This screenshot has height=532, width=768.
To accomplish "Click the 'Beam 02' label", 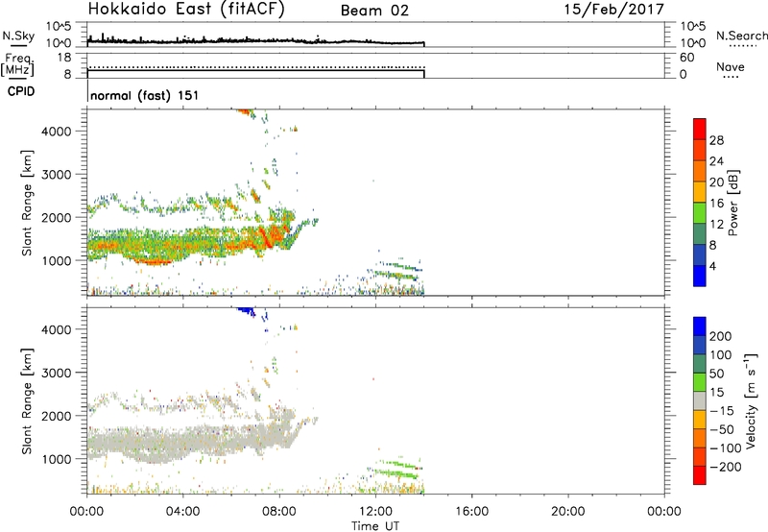I will tap(374, 11).
